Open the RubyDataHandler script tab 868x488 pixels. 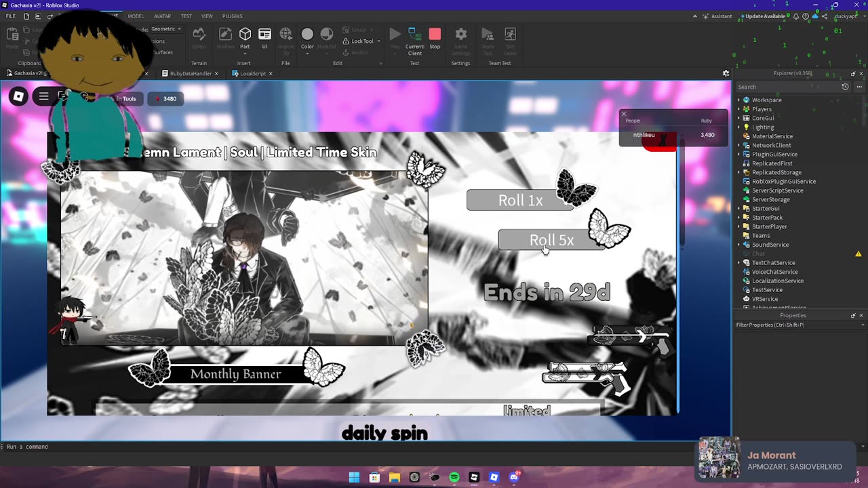click(190, 73)
